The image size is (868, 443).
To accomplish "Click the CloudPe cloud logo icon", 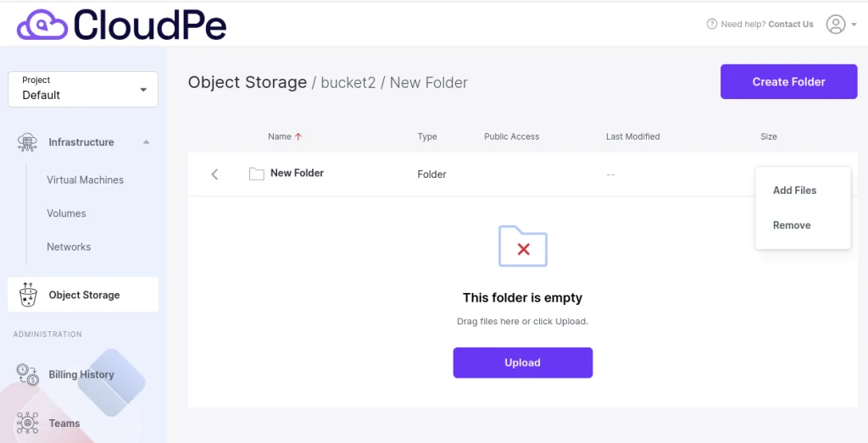I will (42, 25).
